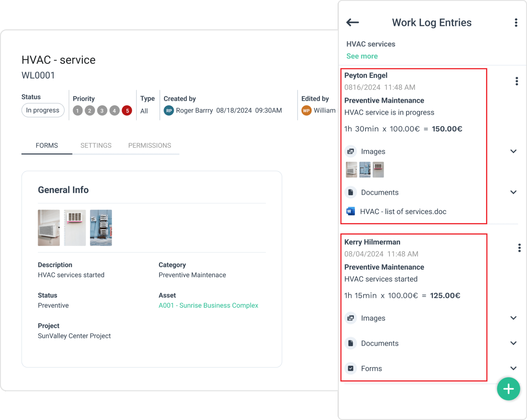Expand the Images section of Peyton Engel entry
This screenshot has width=527, height=420.
coord(513,151)
